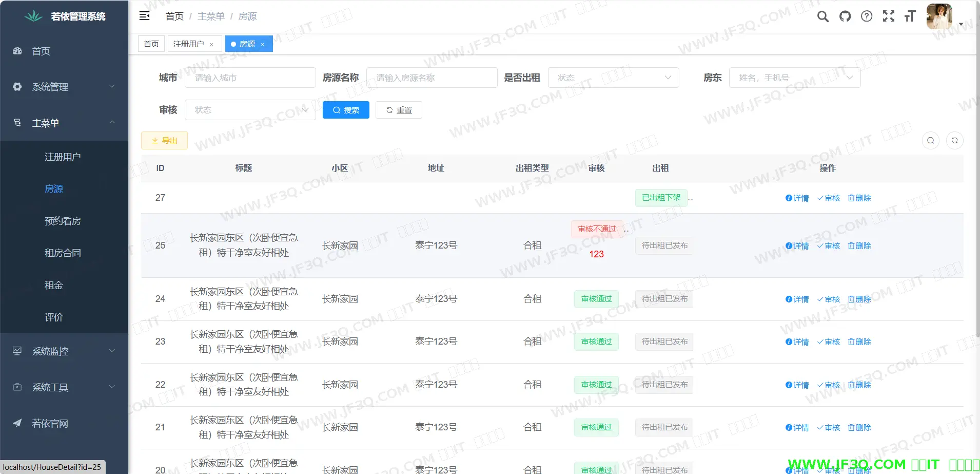Click the round refresh table icon
The height and width of the screenshot is (474, 980).
[954, 141]
